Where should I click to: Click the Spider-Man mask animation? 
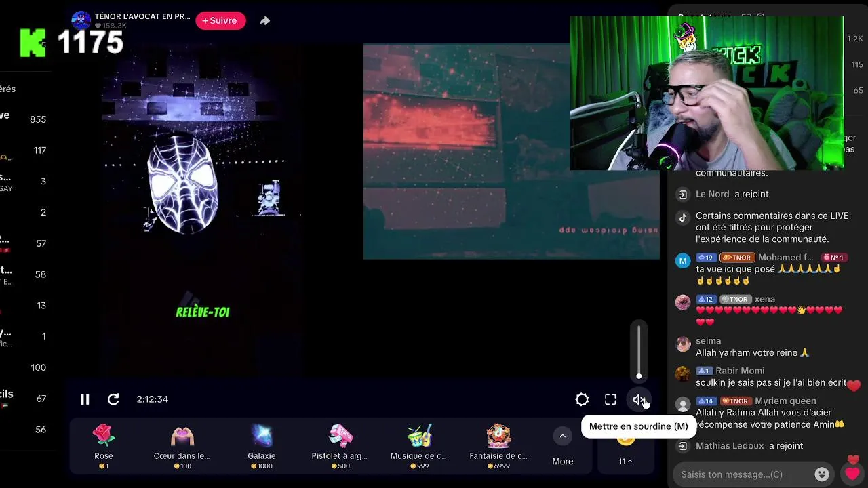[182, 183]
